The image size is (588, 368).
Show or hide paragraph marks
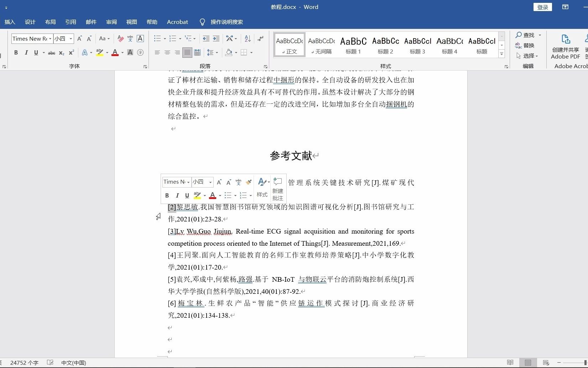(261, 39)
